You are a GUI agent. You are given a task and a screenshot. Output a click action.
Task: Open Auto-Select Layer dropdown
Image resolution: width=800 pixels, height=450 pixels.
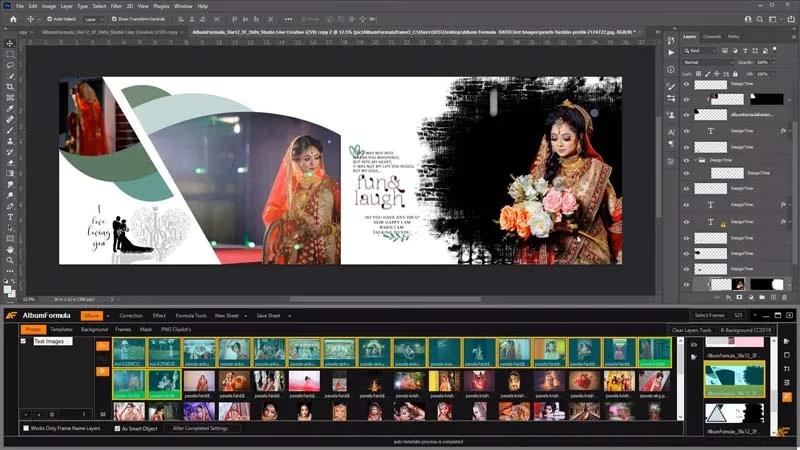(94, 19)
